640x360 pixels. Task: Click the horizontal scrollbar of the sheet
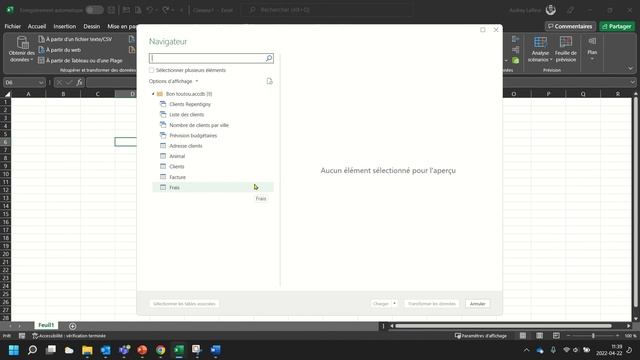pos(503,326)
